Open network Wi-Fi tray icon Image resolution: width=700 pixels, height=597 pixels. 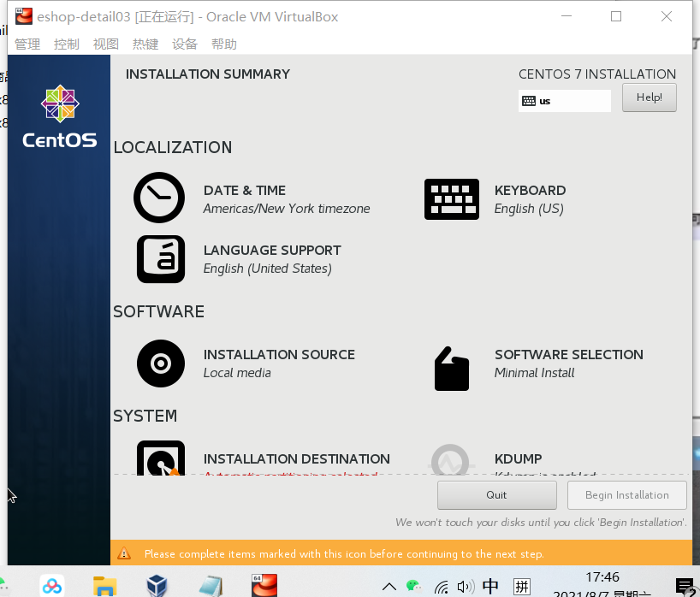coord(442,587)
